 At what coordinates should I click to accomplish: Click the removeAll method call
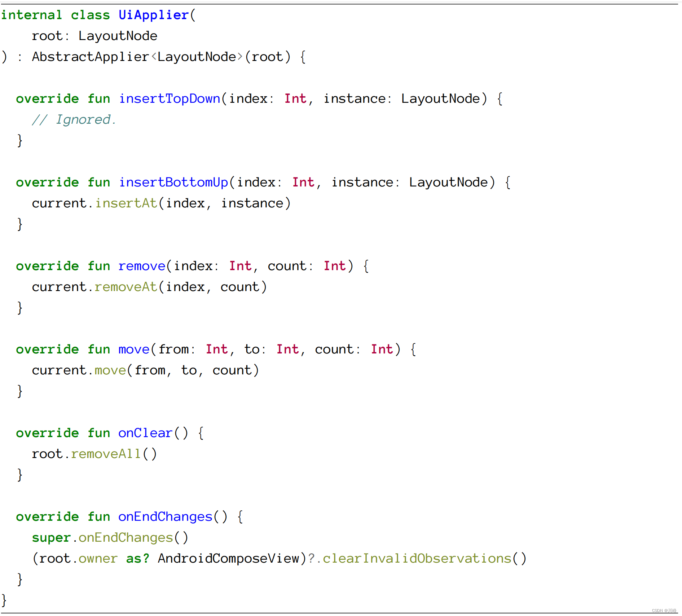pyautogui.click(x=106, y=454)
